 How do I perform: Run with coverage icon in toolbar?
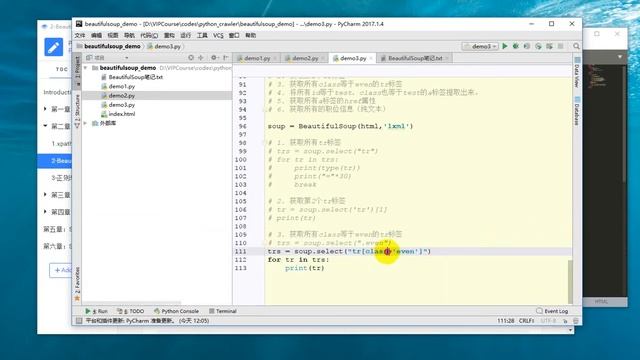point(527,46)
